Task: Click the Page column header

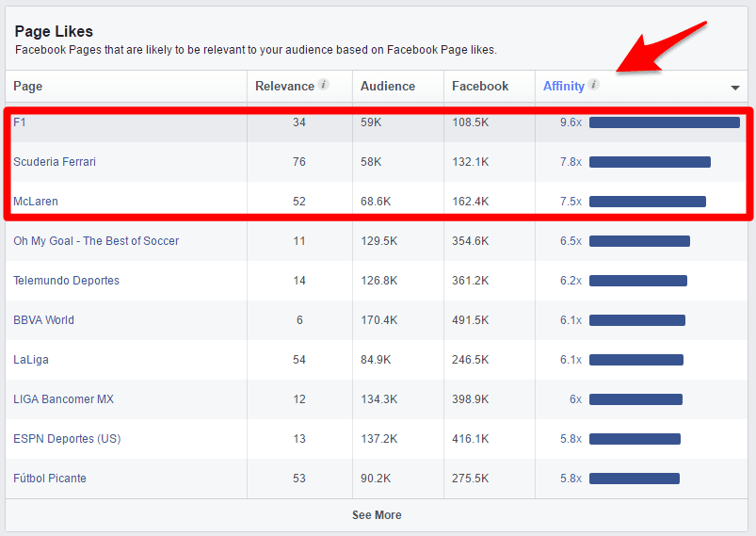Action: tap(27, 86)
